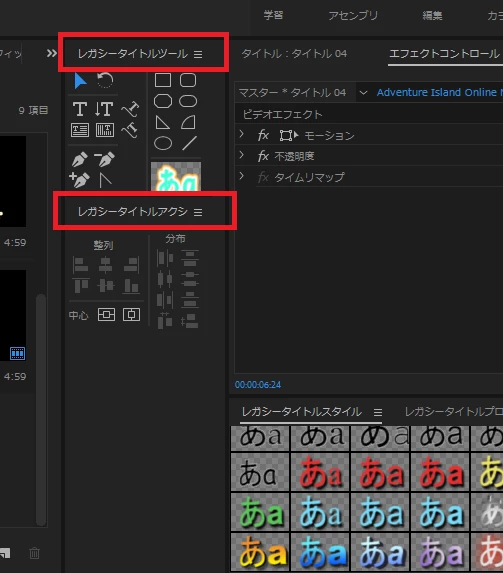
Task: Select the Convert Anchor Point tool
Action: pos(105,180)
